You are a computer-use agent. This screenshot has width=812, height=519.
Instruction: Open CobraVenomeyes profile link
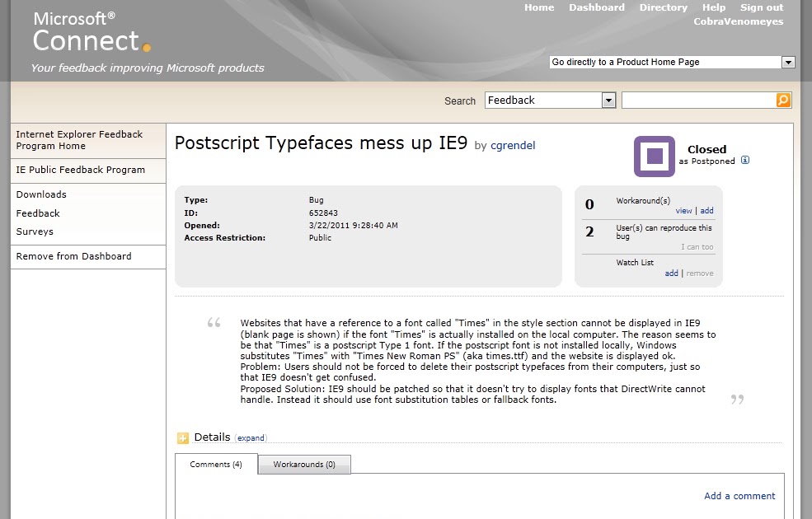coord(739,21)
